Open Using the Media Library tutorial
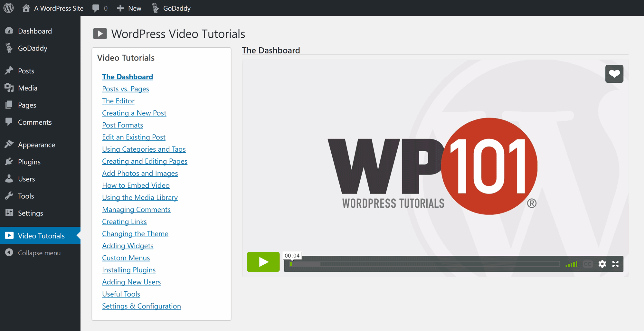 click(x=140, y=197)
